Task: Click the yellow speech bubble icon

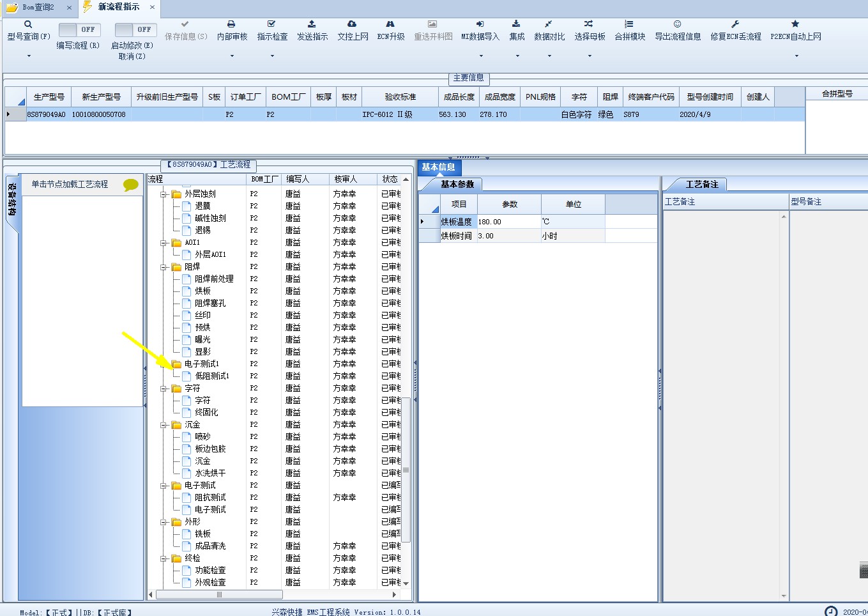Action: click(131, 185)
